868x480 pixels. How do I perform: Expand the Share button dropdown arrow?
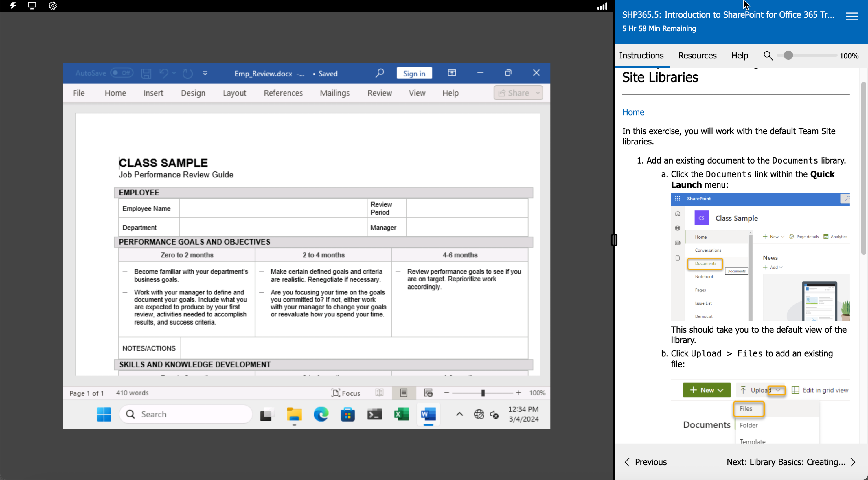point(538,93)
